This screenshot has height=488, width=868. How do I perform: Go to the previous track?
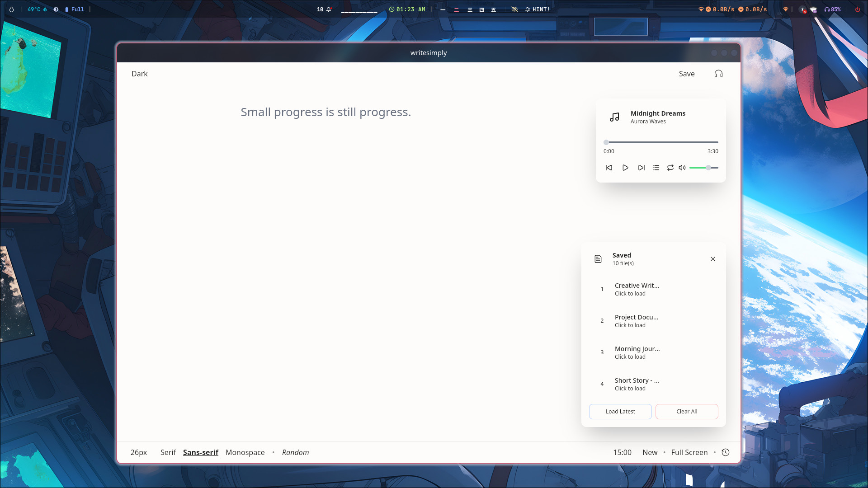(609, 168)
